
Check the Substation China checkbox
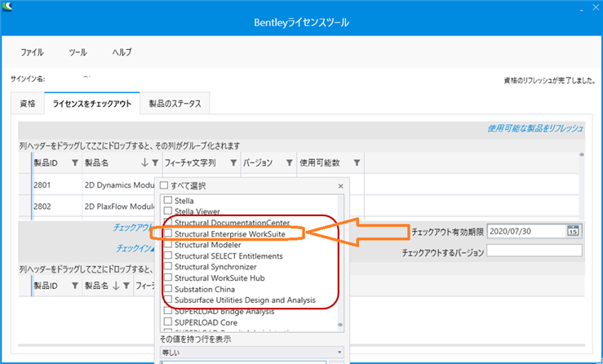pyautogui.click(x=167, y=289)
